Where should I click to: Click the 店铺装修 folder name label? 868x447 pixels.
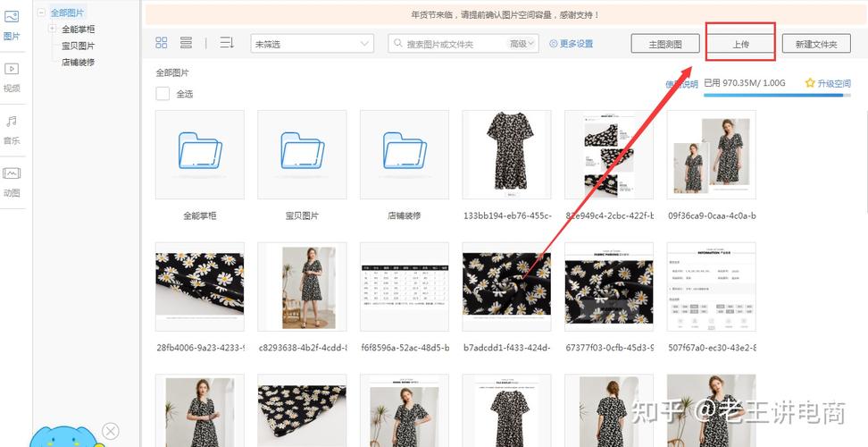pos(405,215)
